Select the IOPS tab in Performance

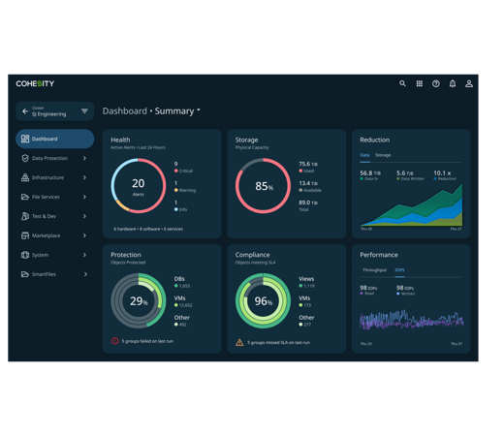pyautogui.click(x=399, y=270)
